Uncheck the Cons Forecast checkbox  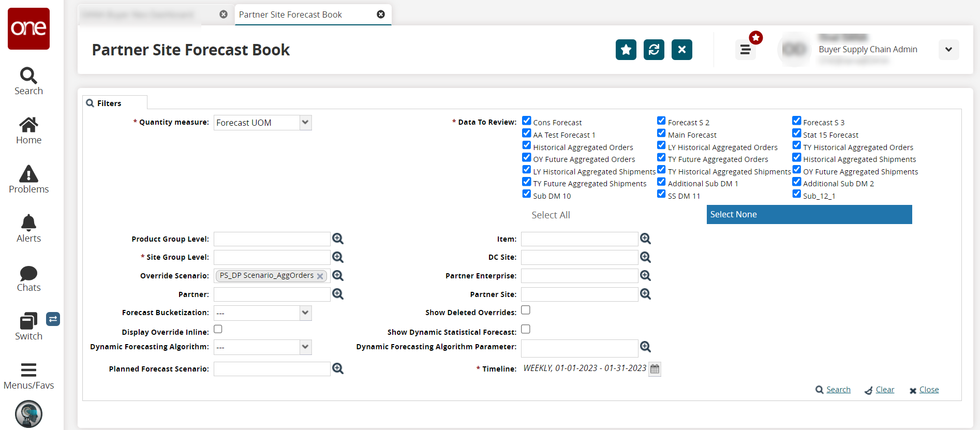click(527, 121)
